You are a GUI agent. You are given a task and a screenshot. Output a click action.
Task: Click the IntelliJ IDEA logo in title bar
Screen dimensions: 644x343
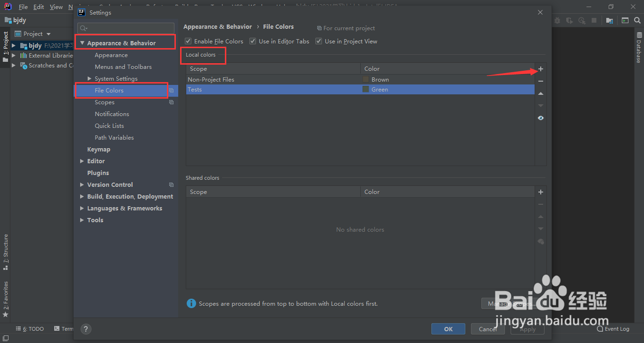point(8,7)
